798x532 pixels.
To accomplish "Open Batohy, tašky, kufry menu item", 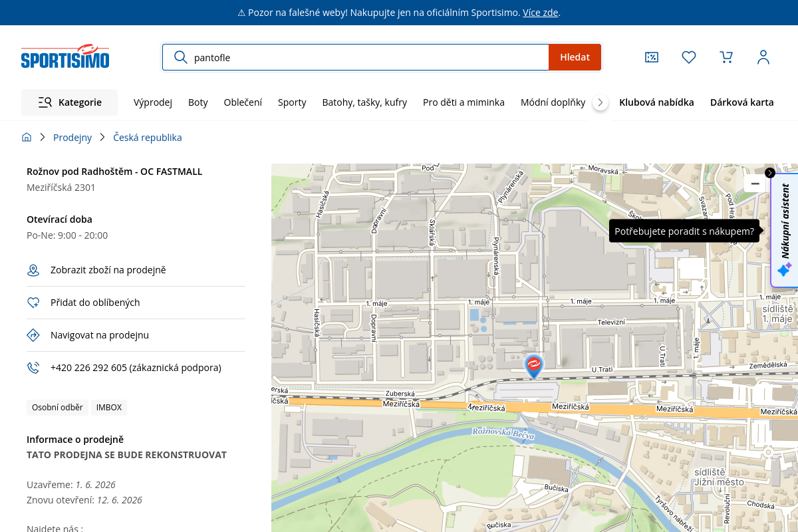I will tap(364, 102).
